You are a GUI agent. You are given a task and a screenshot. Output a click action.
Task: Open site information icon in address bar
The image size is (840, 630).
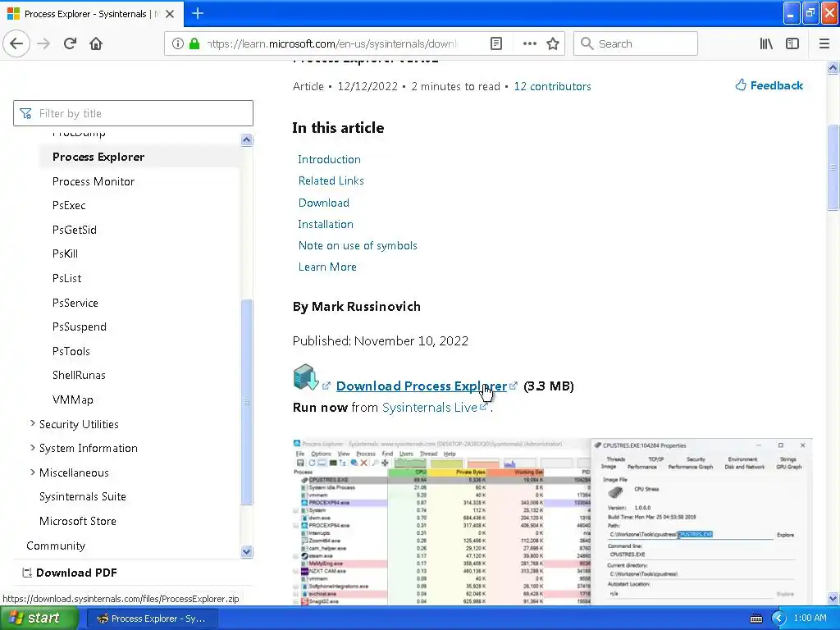click(178, 43)
